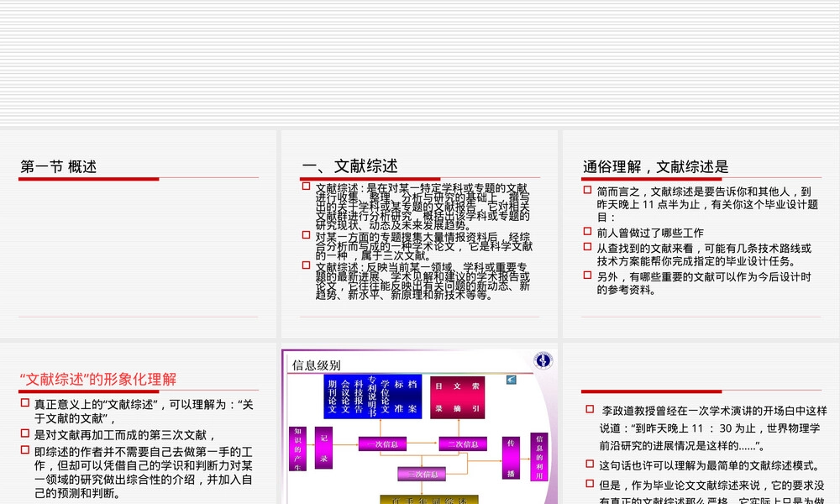The width and height of the screenshot is (840, 504).
Task: Click the 通俗理解，文献综述是 slide title
Action: (656, 166)
